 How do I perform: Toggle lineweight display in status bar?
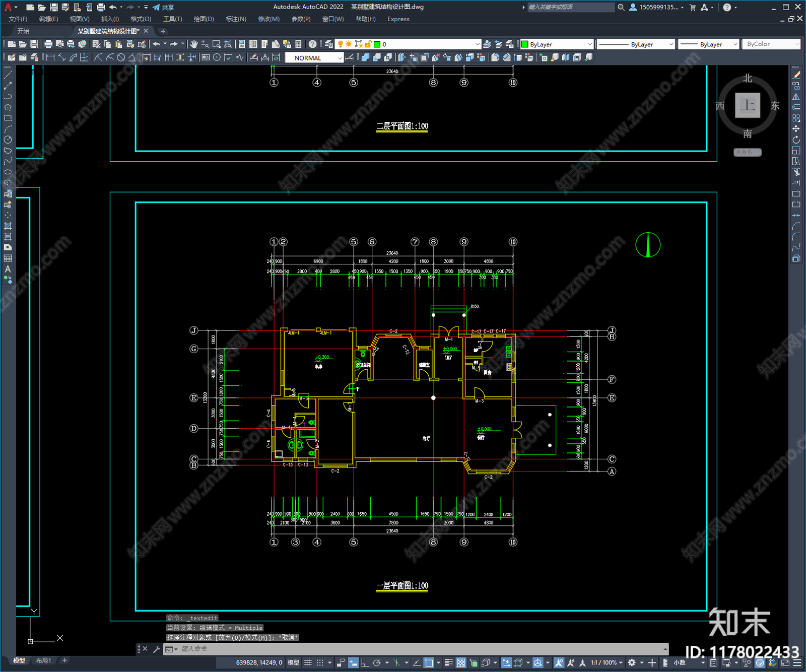[448, 662]
